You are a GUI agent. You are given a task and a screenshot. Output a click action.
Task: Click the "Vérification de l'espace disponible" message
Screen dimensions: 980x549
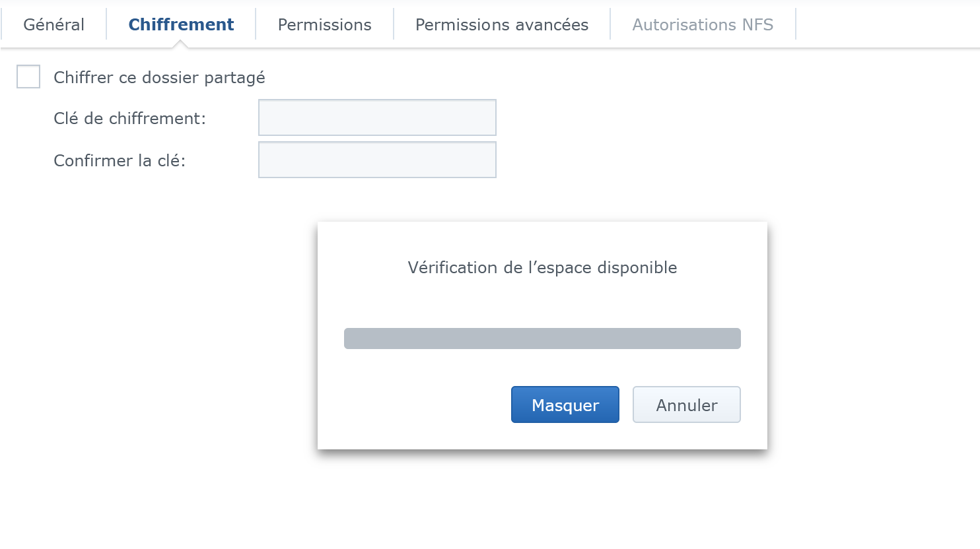(x=542, y=268)
